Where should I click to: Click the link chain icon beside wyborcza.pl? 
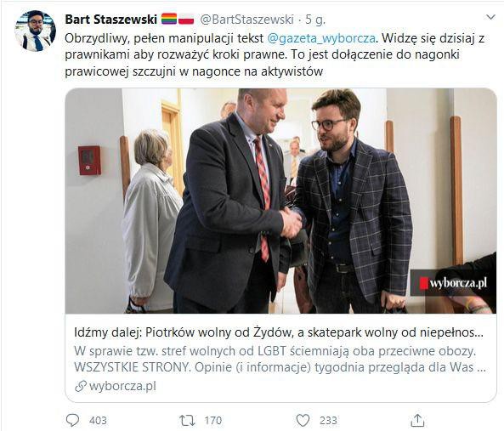[x=81, y=386]
